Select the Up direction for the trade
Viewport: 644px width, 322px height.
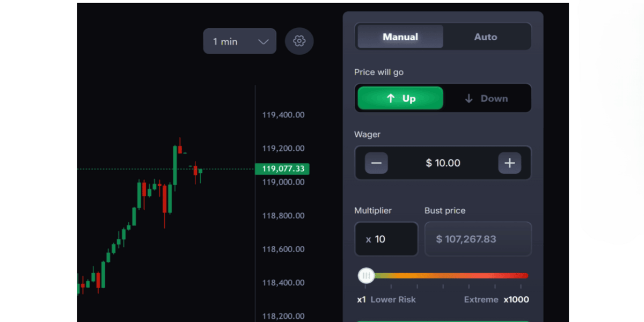tap(400, 98)
